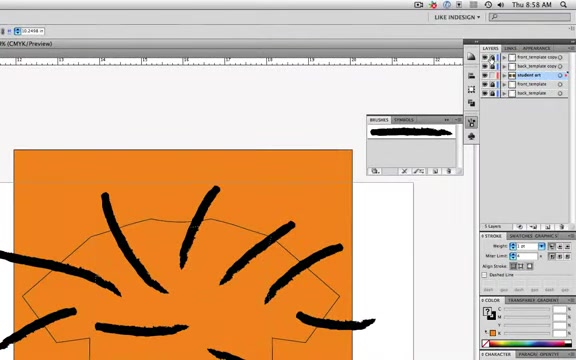The image size is (576, 360).
Task: Switch to the Appearance tab
Action: tap(536, 48)
